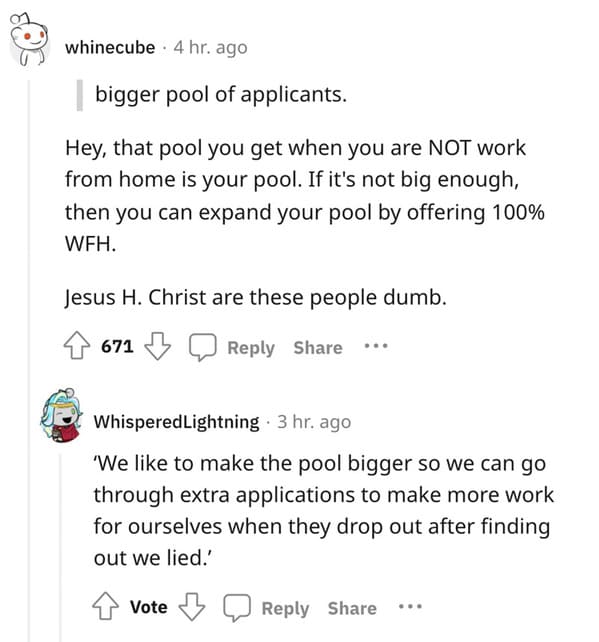The height and width of the screenshot is (642, 599).
Task: Share WhisperedLightning's comment
Action: [352, 608]
